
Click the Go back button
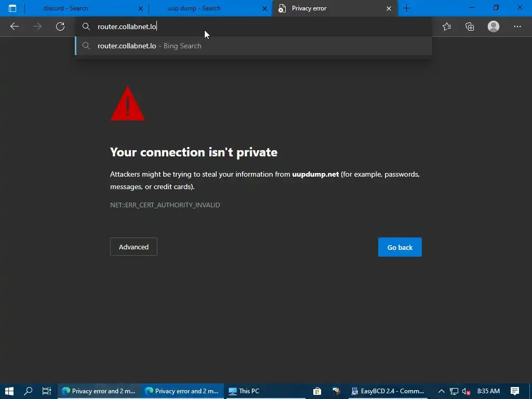(x=400, y=247)
